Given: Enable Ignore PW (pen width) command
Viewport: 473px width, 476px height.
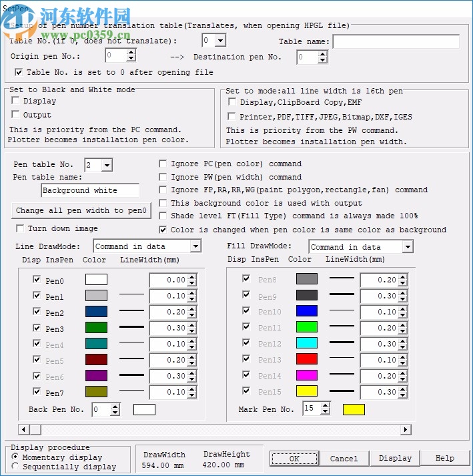Looking at the screenshot, I should point(163,177).
